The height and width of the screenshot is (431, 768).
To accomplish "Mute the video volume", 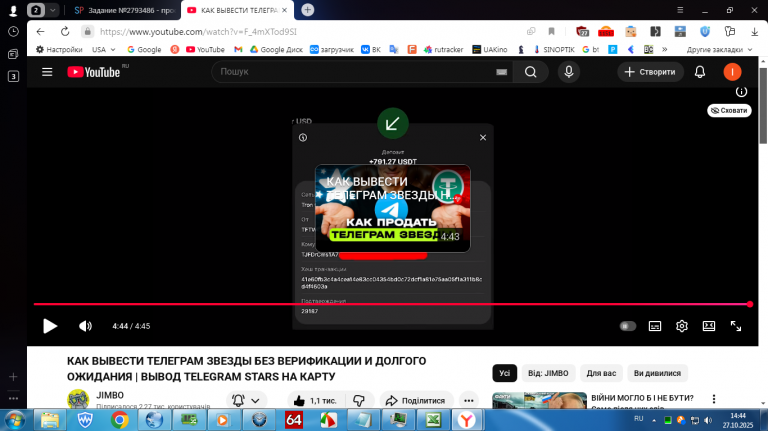I will [x=85, y=326].
